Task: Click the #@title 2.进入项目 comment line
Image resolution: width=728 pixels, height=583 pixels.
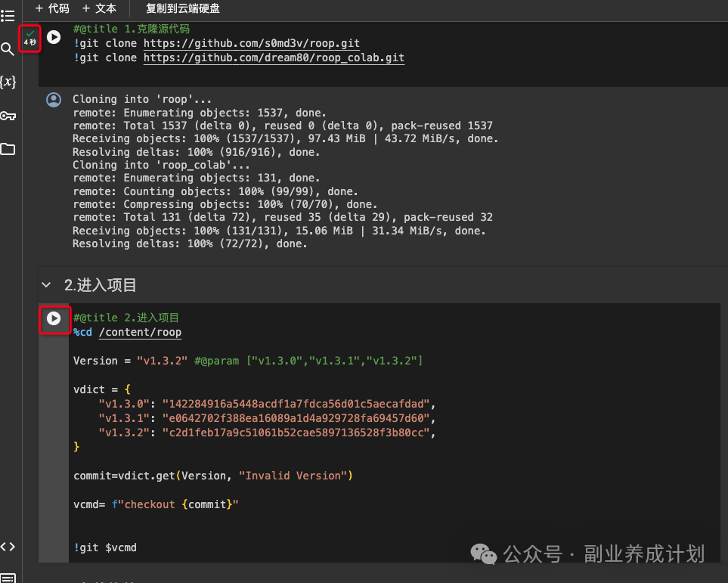Action: tap(125, 318)
